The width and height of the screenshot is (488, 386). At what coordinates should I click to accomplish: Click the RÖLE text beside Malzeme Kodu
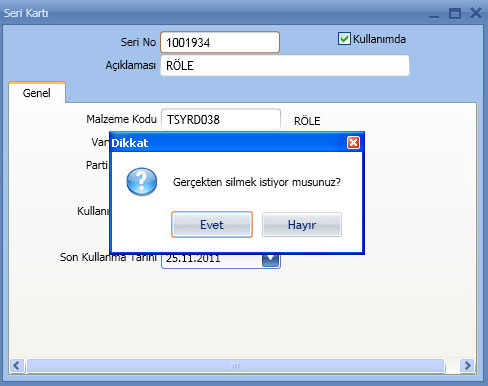tap(307, 121)
